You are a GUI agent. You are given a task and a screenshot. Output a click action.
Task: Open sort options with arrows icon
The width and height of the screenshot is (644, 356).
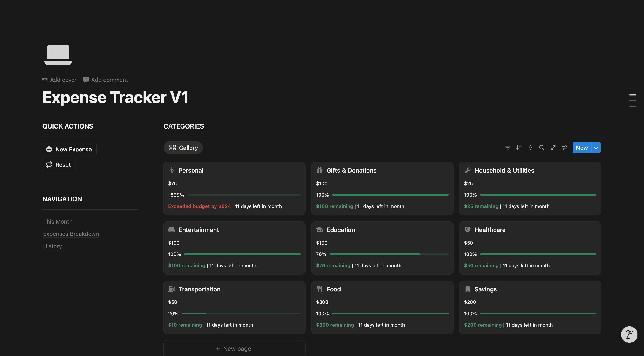519,148
